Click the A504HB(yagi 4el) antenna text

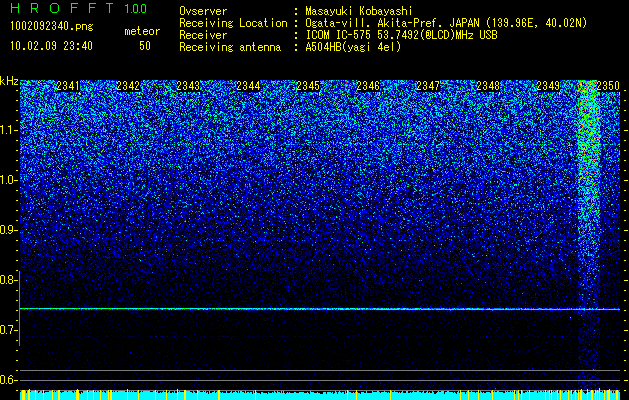coord(353,47)
